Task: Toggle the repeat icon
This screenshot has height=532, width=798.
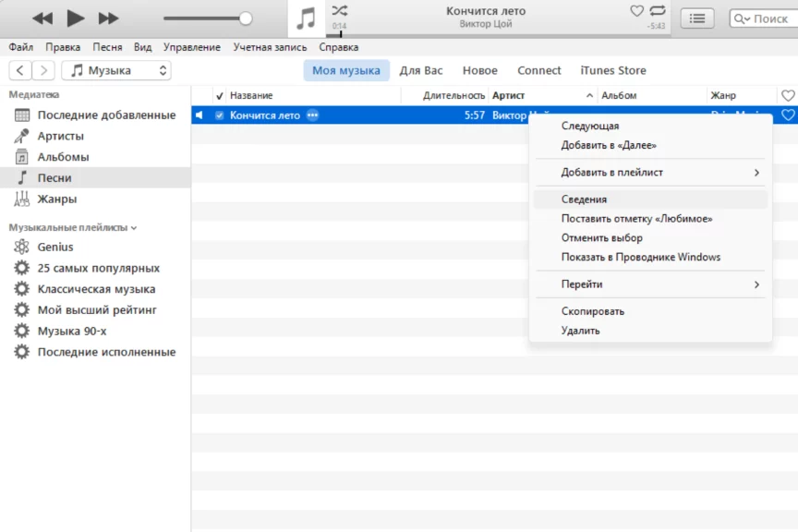Action: 658,11
